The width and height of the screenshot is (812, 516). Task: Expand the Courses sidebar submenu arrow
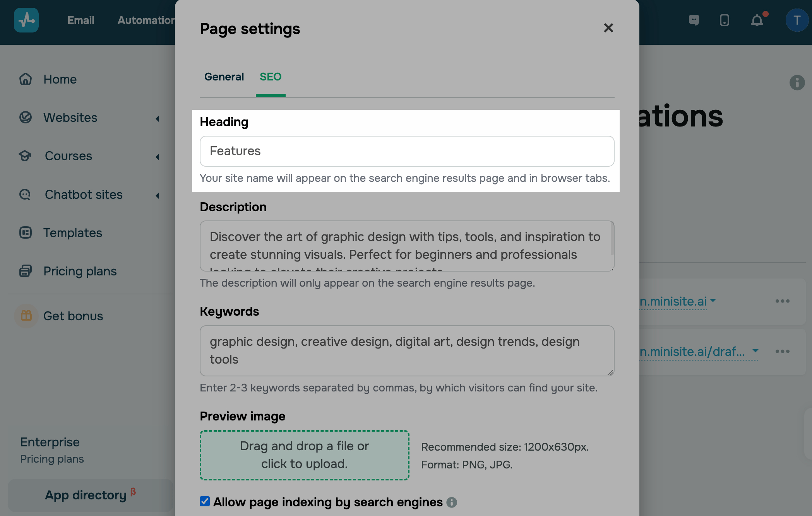(x=158, y=157)
